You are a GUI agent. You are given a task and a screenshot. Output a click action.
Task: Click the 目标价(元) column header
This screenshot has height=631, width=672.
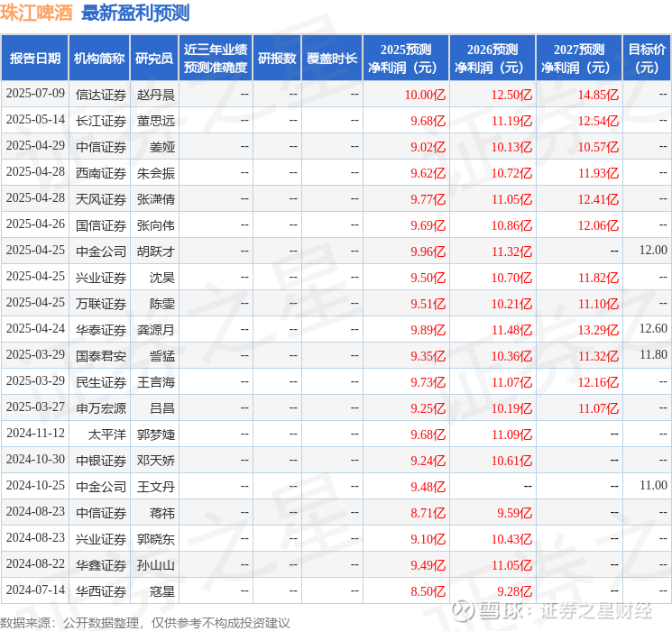click(x=646, y=59)
